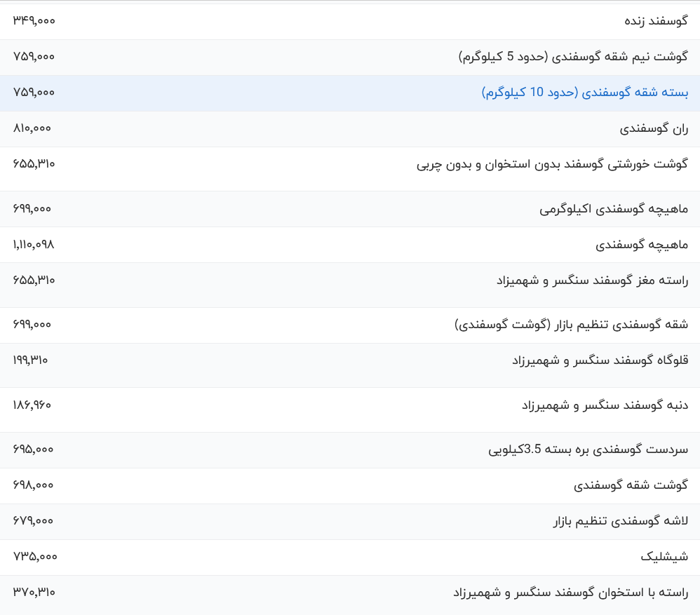
Task: Select the price 1,110,098 for ماهیچه گوسفندی
Action: 34,244
